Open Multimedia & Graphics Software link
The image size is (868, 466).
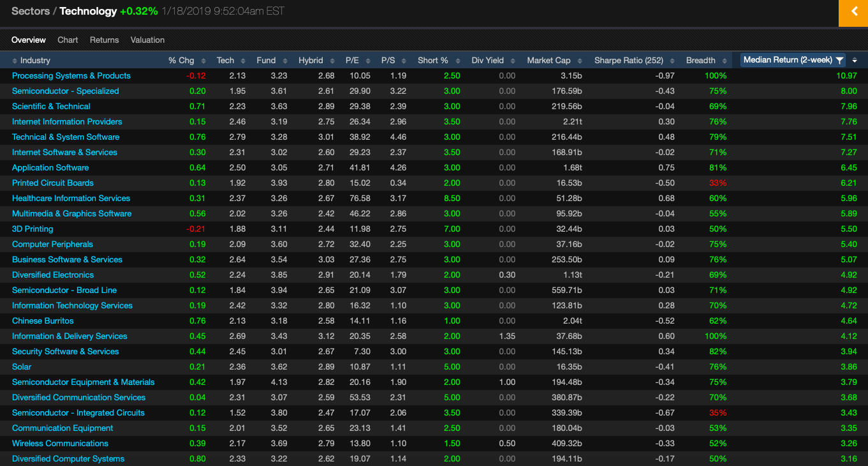(x=71, y=213)
